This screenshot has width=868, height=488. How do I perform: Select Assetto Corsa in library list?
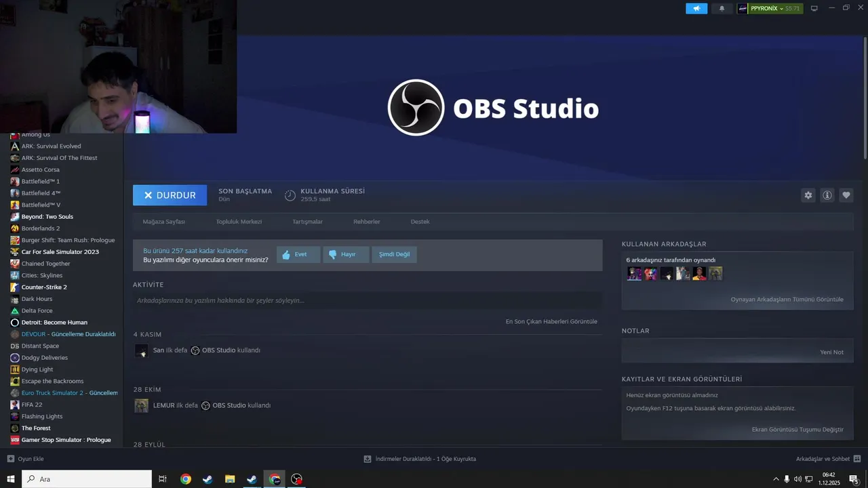point(41,169)
